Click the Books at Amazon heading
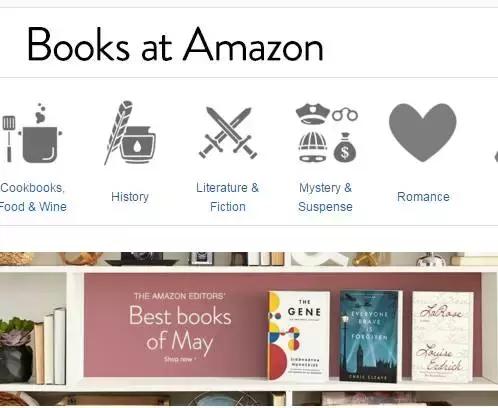The height and width of the screenshot is (408, 498). pos(175,45)
